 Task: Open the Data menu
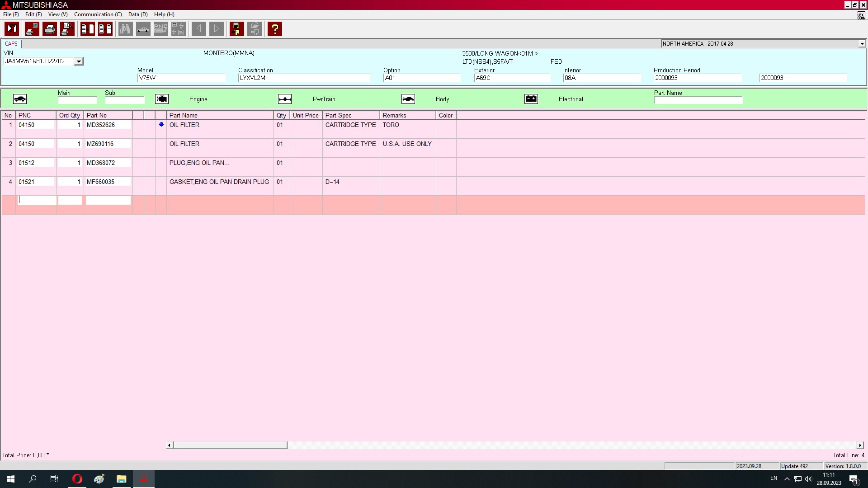[x=137, y=14]
